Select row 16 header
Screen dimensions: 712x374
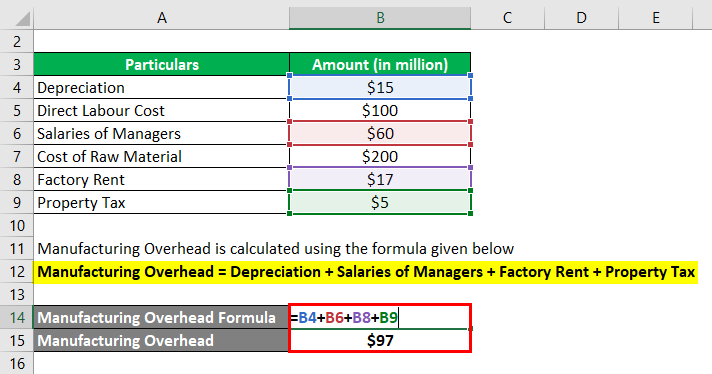click(17, 364)
